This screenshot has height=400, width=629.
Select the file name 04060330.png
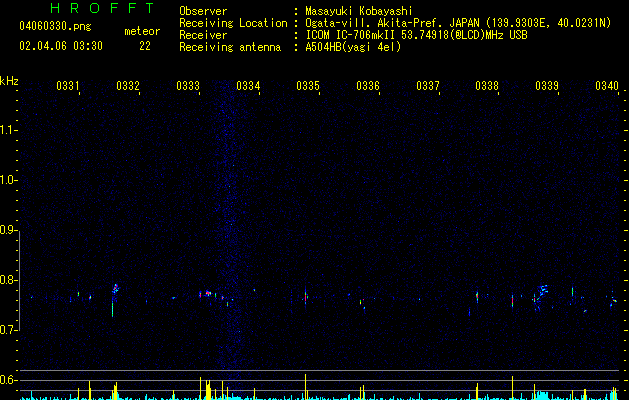(55, 26)
